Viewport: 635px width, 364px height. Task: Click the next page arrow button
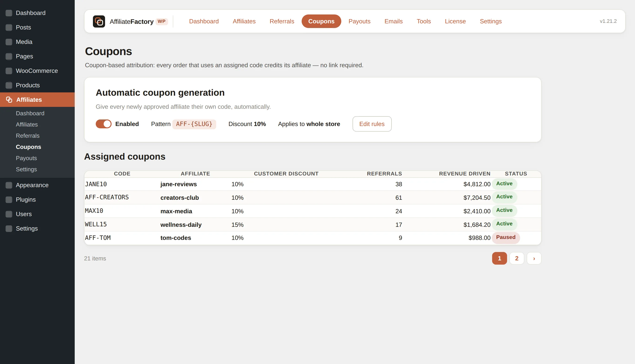pos(534,258)
